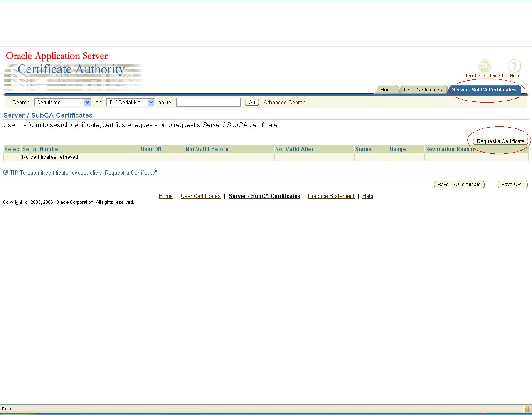Switch to the User Certificates tab
Screen dimensions: 532x415
423,89
